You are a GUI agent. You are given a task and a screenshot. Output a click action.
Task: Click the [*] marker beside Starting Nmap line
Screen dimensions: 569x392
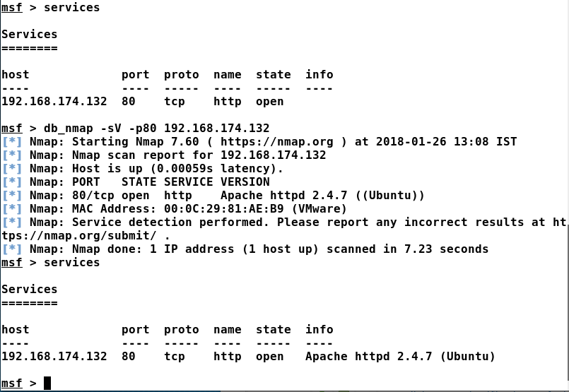pos(12,141)
